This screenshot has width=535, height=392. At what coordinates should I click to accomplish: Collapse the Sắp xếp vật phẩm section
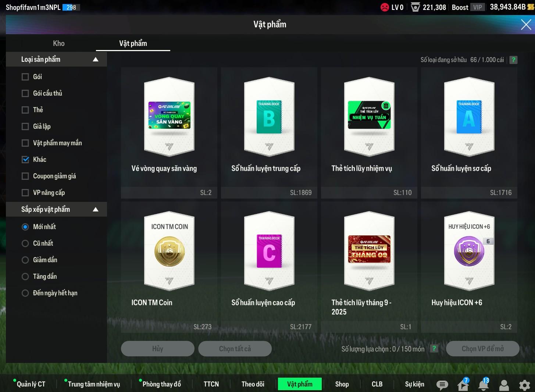pyautogui.click(x=96, y=210)
